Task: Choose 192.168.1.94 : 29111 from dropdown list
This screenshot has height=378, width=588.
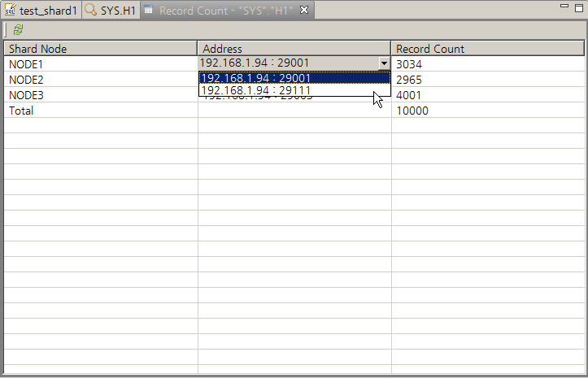Action: tap(255, 91)
